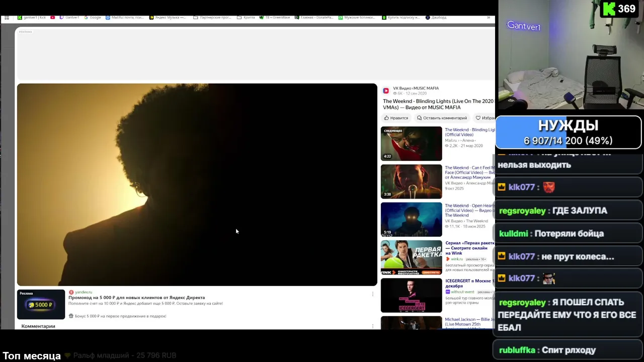
Task: Open the GreenWave bookmark
Action: (x=275, y=18)
